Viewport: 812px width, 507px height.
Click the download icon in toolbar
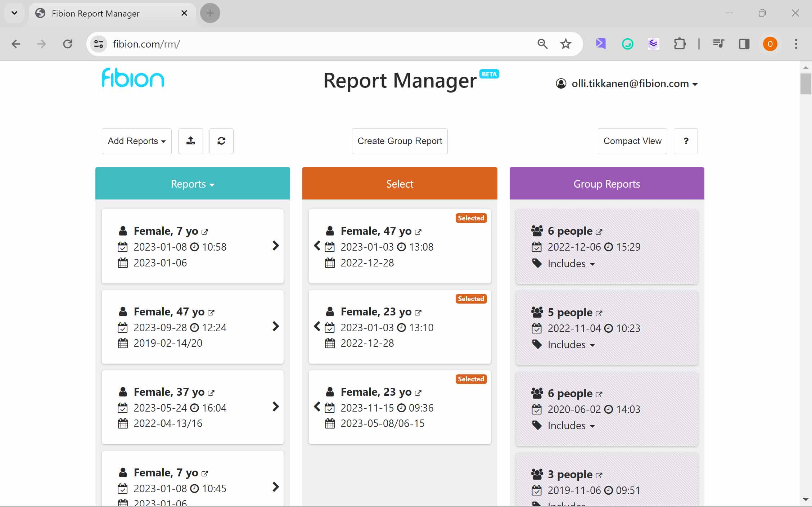(x=190, y=140)
